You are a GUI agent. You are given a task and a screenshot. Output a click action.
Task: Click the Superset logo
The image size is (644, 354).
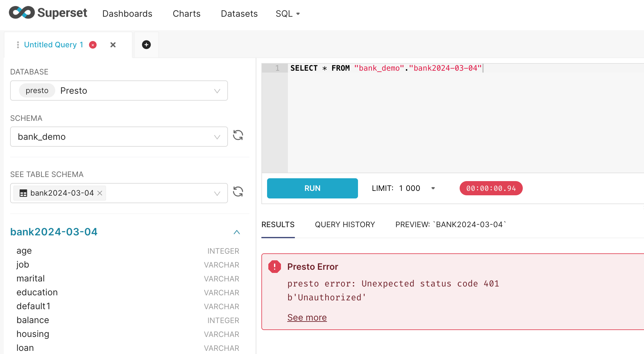click(48, 13)
